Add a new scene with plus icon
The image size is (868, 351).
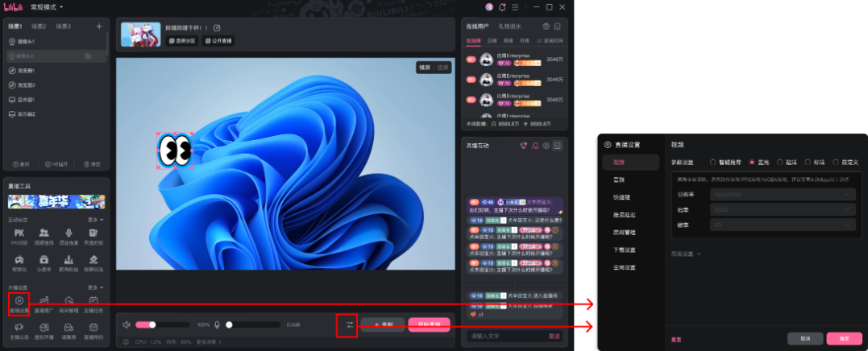(99, 27)
